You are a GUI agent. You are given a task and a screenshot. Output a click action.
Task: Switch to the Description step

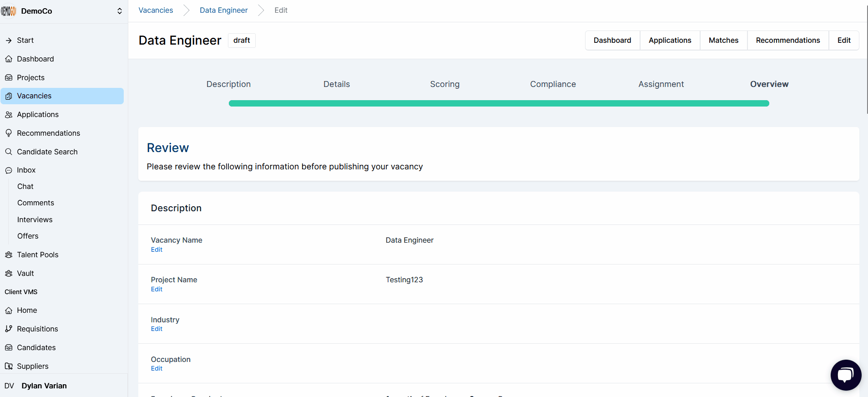[228, 84]
